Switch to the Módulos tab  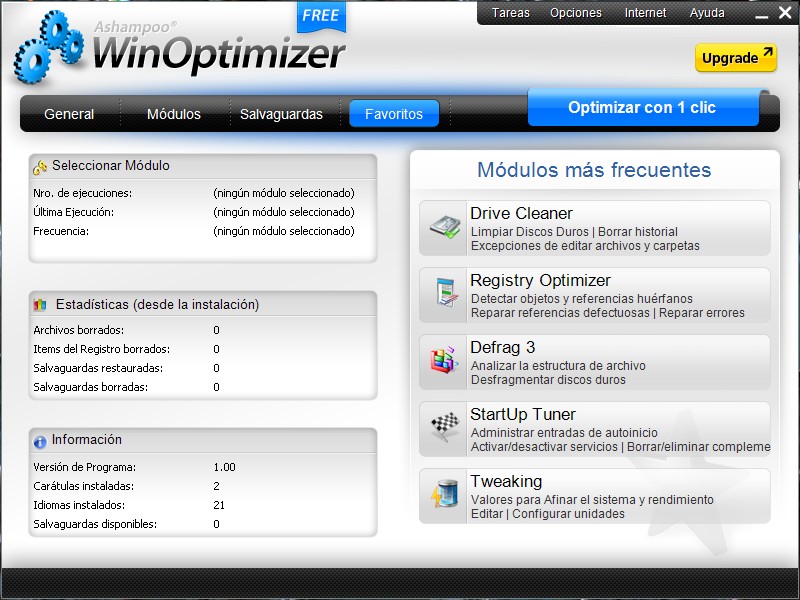[174, 114]
